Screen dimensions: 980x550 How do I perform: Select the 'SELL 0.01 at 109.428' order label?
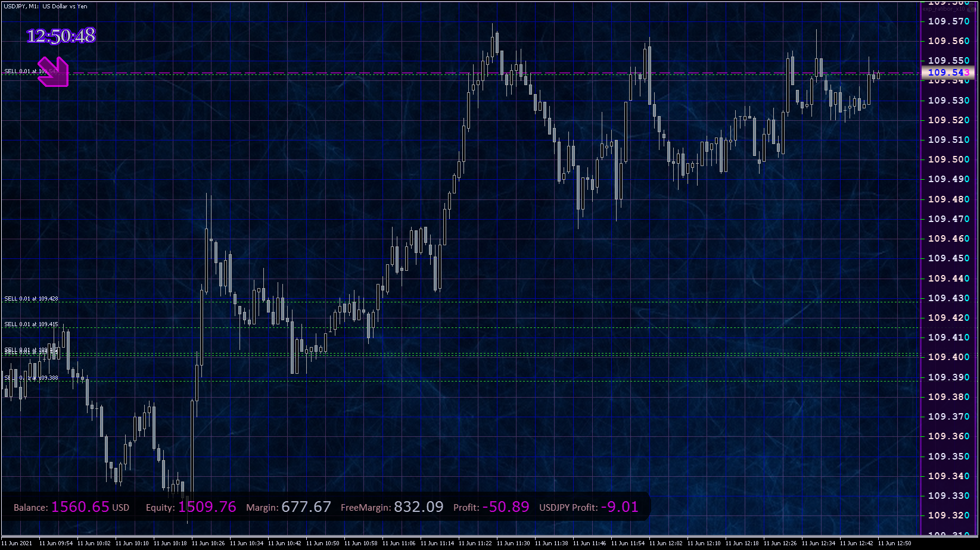pos(31,299)
